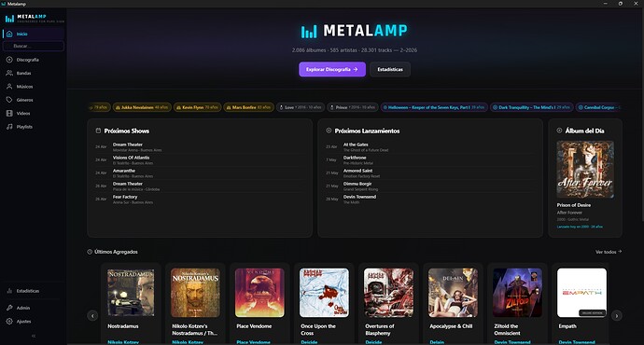
Task: Open Devin Townsend The Moth release
Action: [x=430, y=200]
